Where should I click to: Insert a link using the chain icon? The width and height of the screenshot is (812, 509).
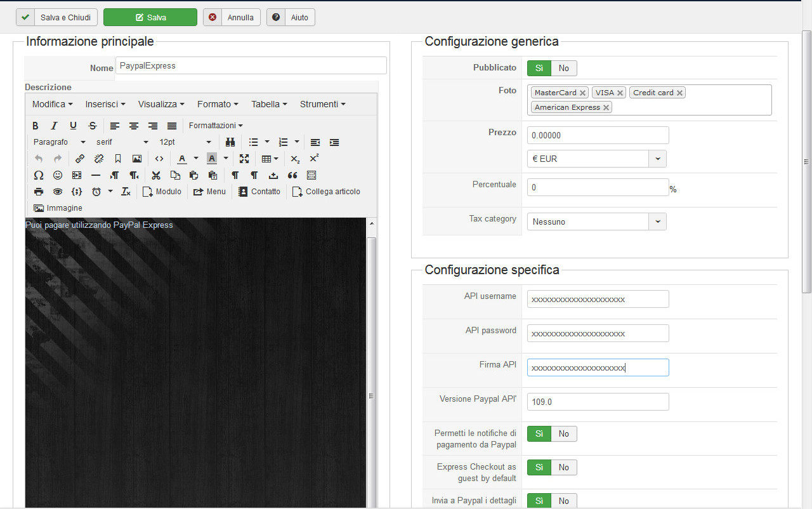(80, 159)
